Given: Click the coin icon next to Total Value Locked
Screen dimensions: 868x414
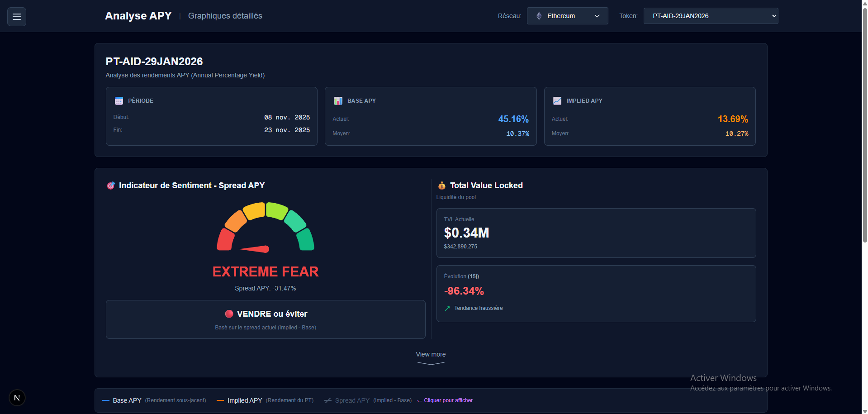Looking at the screenshot, I should (442, 185).
